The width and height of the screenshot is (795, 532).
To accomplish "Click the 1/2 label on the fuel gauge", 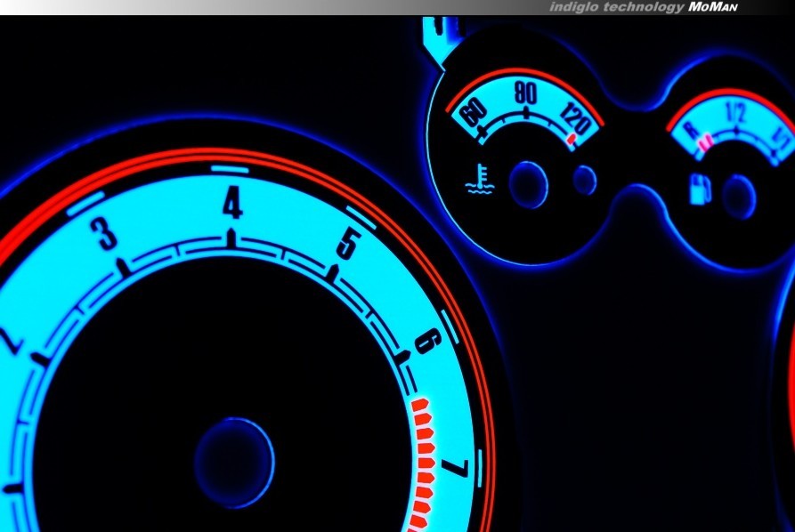I will tap(735, 114).
